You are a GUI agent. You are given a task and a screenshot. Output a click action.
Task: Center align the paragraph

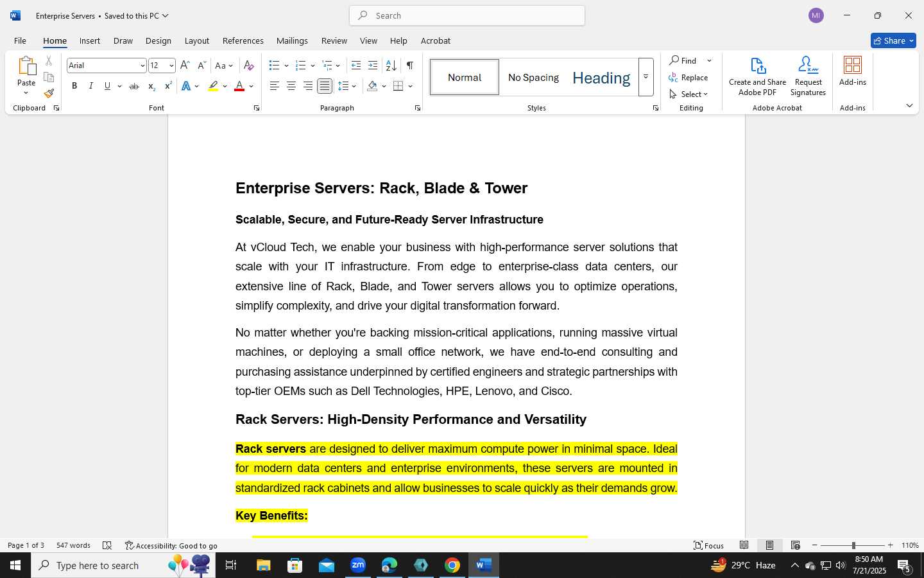coord(291,86)
